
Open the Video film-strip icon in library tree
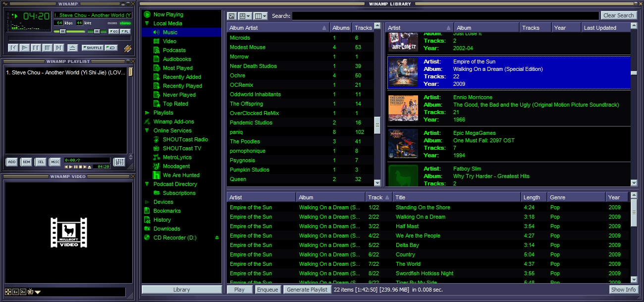pyautogui.click(x=157, y=41)
